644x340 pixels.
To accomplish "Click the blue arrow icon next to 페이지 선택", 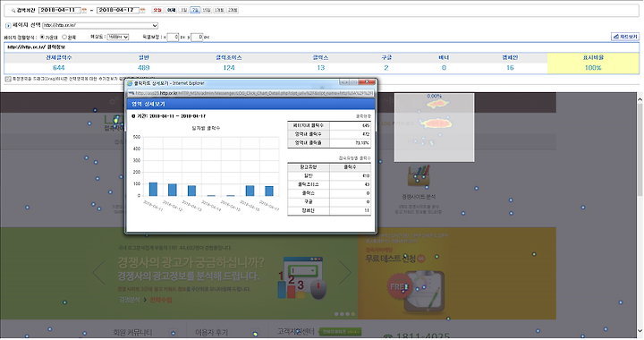I will (8, 25).
